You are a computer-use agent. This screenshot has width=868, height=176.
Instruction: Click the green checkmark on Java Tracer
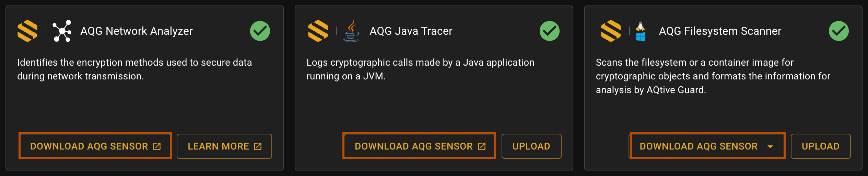(x=550, y=31)
